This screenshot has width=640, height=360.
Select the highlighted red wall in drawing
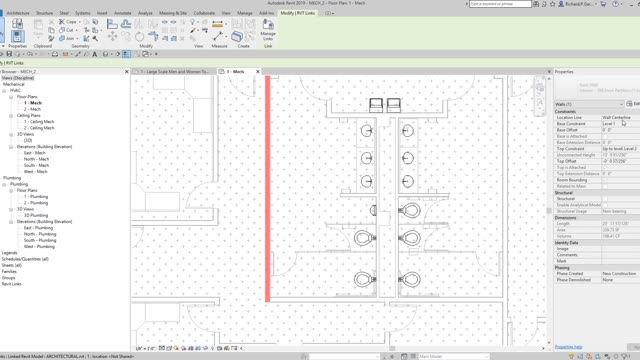(x=268, y=189)
